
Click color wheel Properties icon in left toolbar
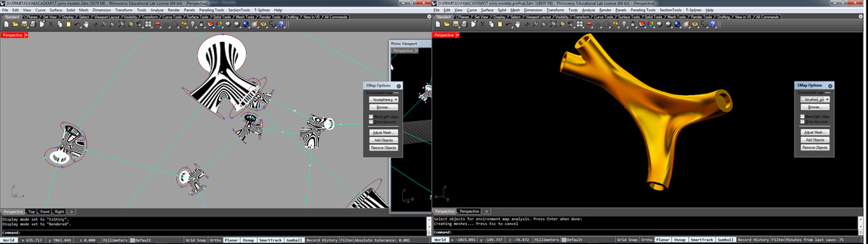point(219,24)
